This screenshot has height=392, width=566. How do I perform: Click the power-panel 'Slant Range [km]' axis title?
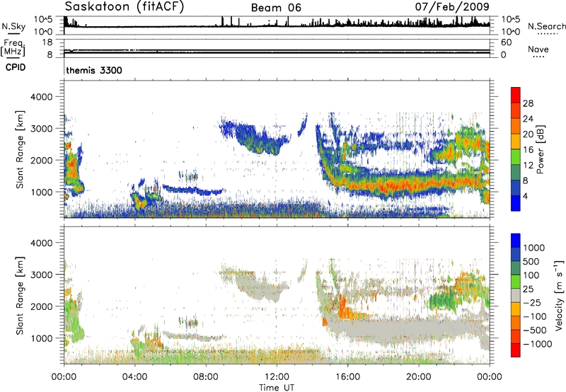pyautogui.click(x=20, y=149)
